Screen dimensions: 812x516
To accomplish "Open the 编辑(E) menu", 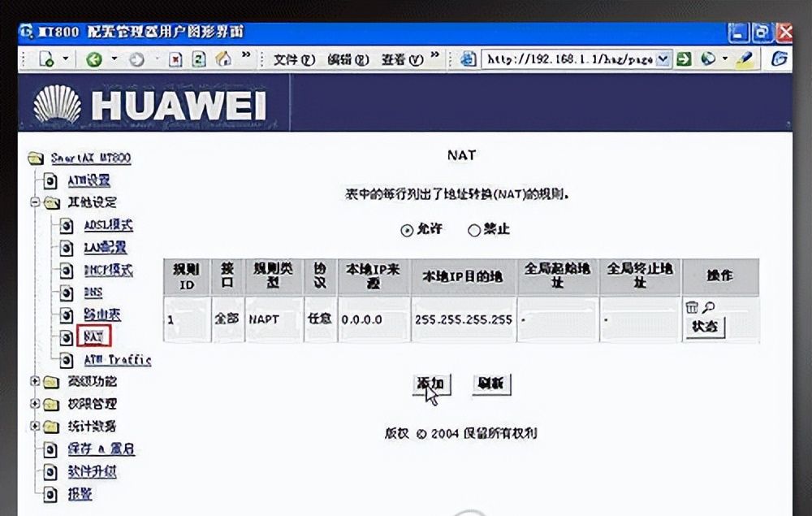I will click(348, 59).
